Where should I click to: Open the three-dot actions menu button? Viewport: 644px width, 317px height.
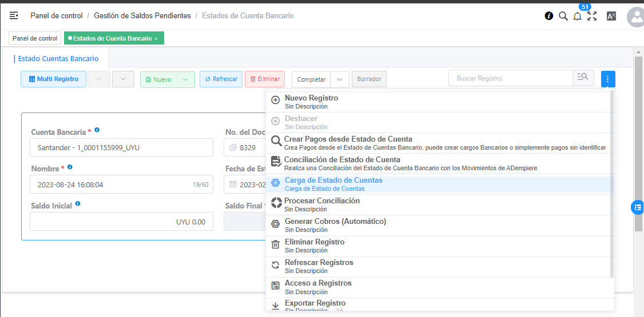tap(608, 79)
